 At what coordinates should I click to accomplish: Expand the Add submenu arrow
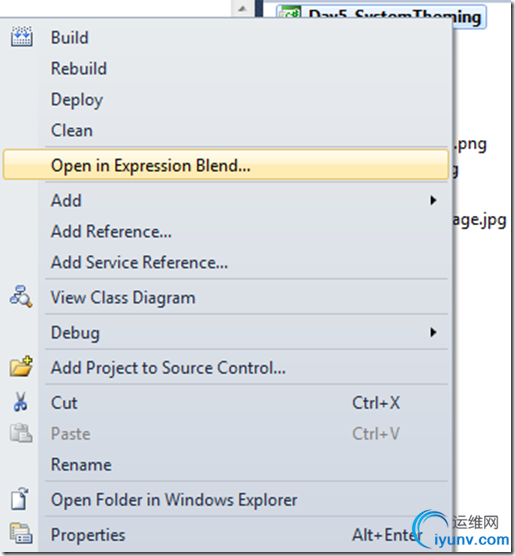point(433,200)
